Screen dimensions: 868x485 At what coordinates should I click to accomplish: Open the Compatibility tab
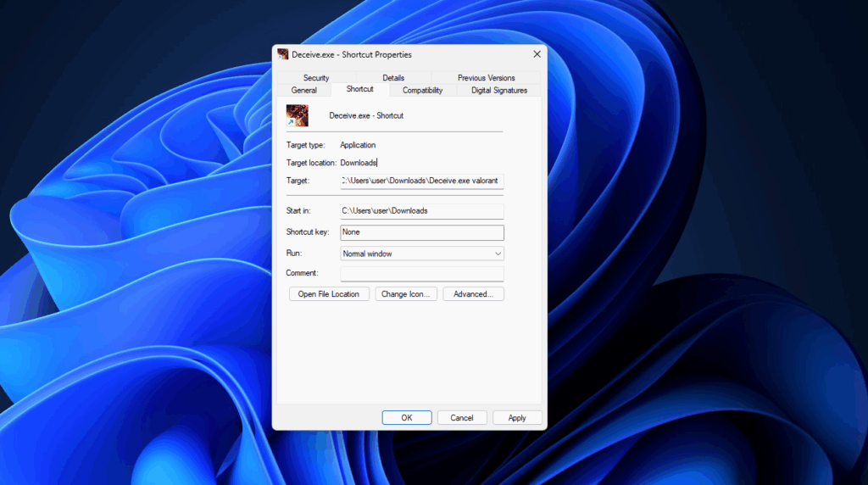click(422, 90)
